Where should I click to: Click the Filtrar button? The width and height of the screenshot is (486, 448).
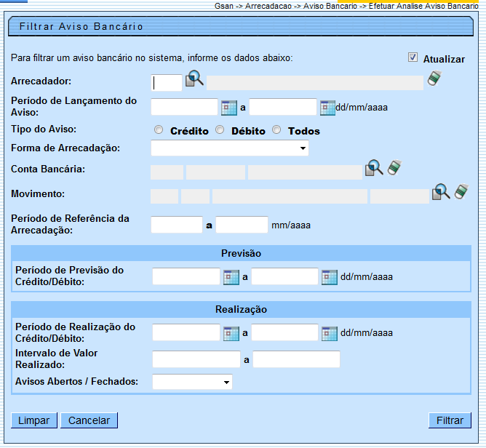pyautogui.click(x=450, y=420)
